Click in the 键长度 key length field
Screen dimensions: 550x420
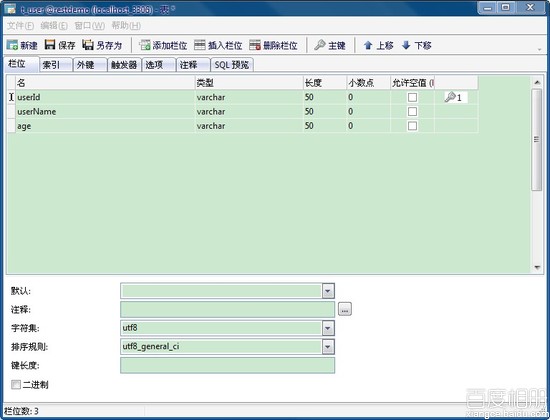point(227,365)
